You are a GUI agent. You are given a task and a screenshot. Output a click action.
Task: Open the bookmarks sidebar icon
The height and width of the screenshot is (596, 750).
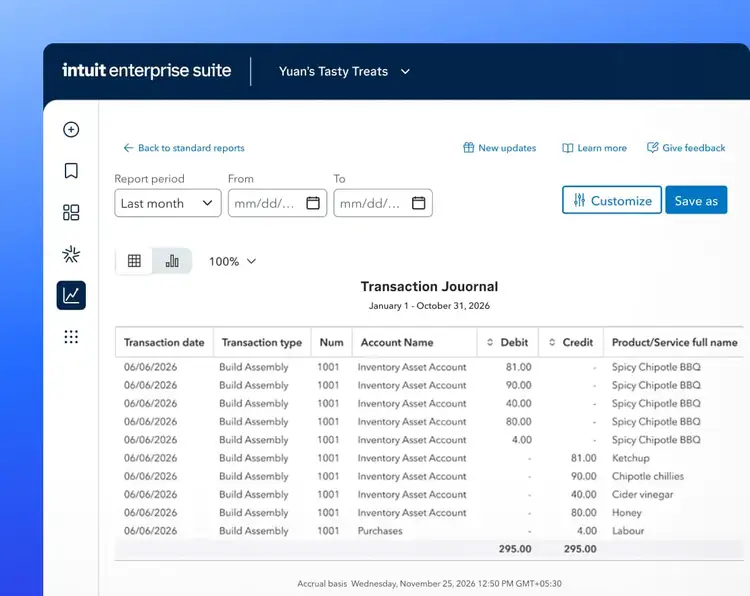tap(71, 171)
